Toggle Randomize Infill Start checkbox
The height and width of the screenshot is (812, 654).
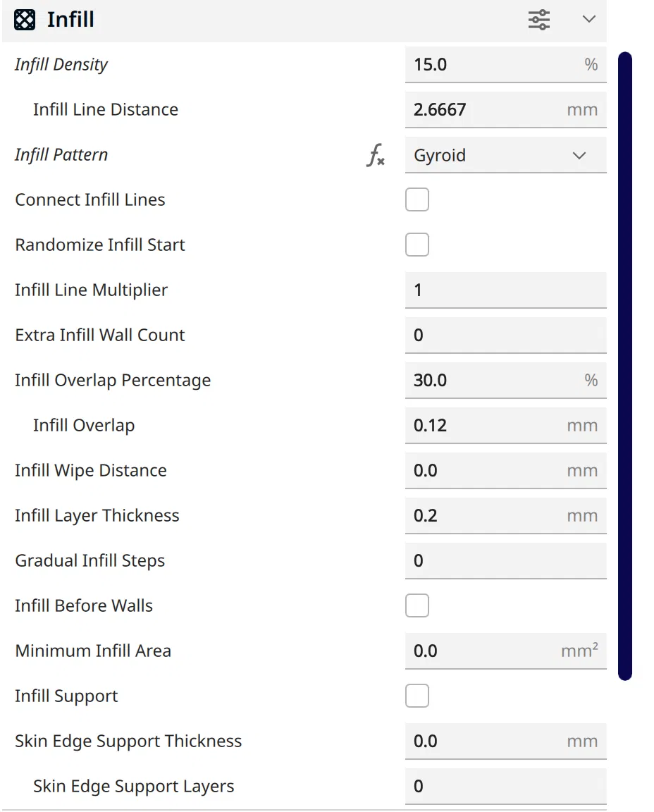(417, 245)
